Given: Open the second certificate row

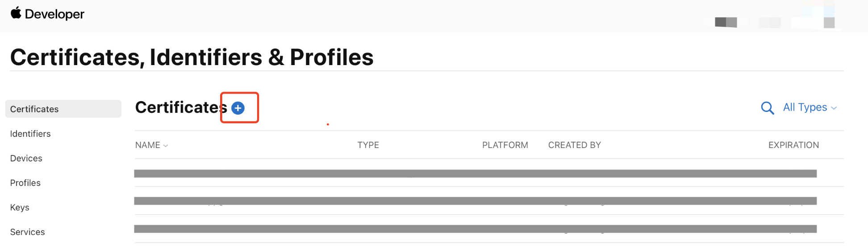Looking at the screenshot, I should 475,201.
